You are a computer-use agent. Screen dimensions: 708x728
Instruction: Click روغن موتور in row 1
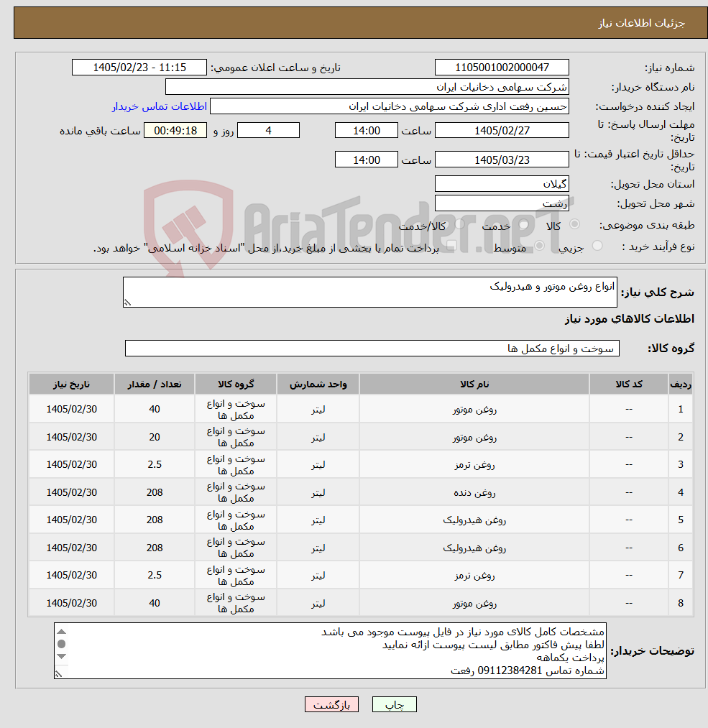[474, 410]
